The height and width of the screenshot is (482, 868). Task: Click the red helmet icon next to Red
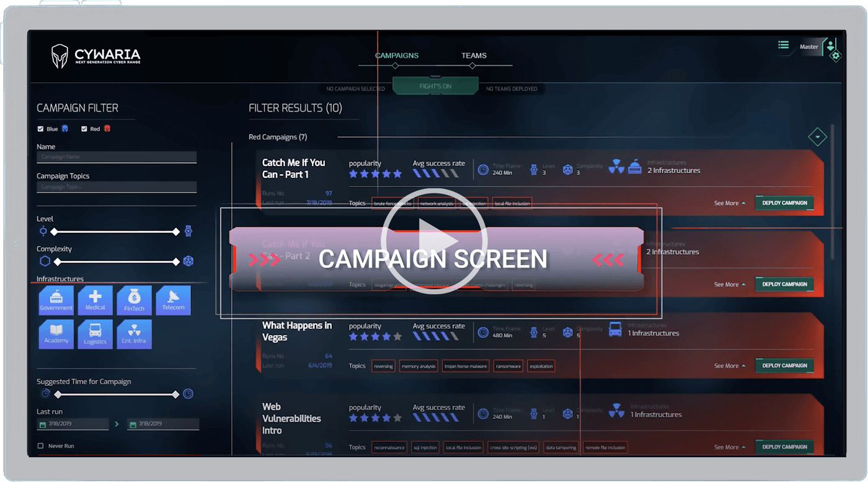(x=107, y=129)
